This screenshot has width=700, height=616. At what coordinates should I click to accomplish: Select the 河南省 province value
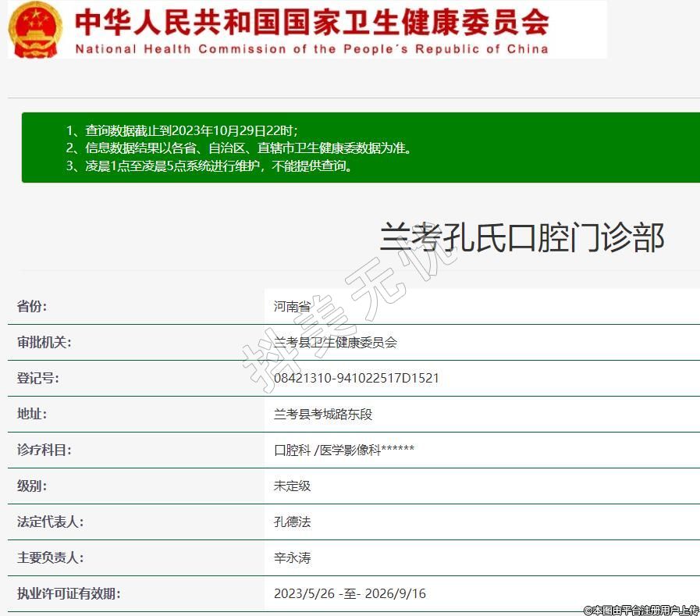292,306
